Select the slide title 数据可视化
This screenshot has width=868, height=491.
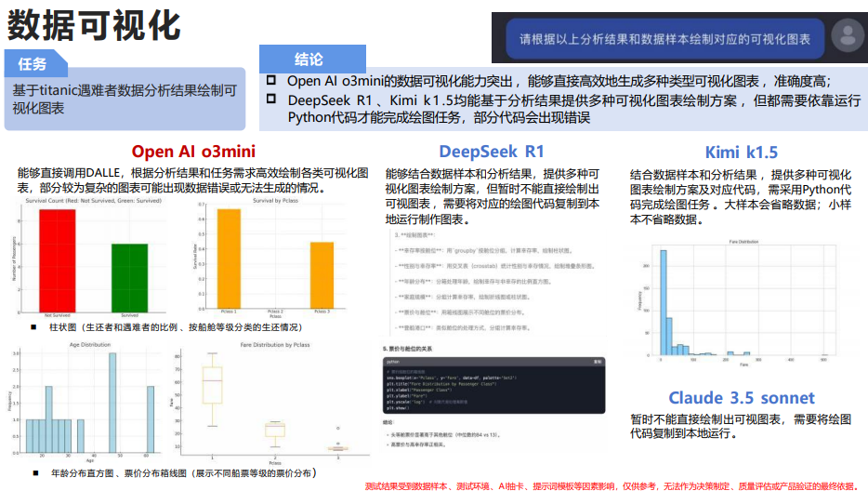[94, 25]
